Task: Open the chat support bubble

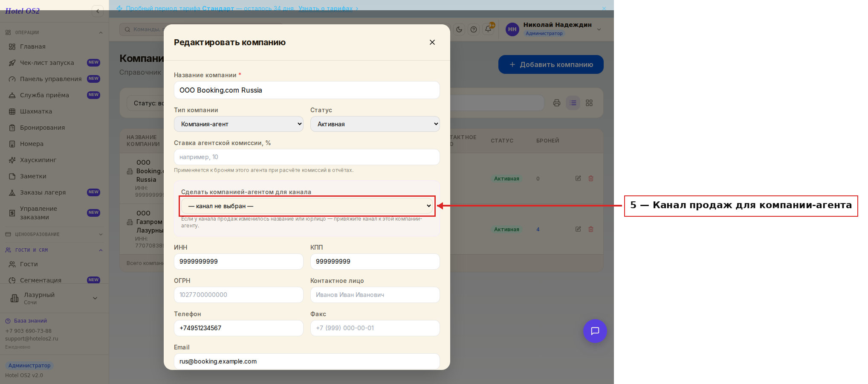Action: tap(595, 331)
